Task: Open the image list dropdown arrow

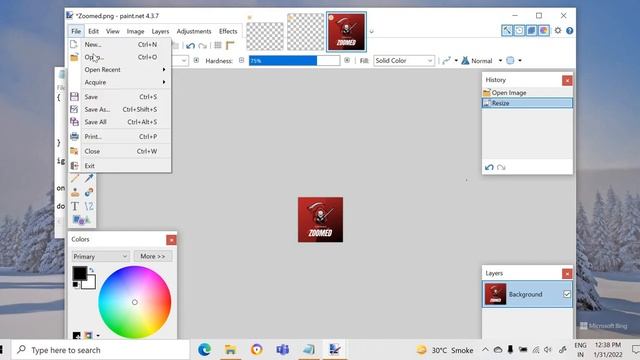Action: click(x=371, y=31)
